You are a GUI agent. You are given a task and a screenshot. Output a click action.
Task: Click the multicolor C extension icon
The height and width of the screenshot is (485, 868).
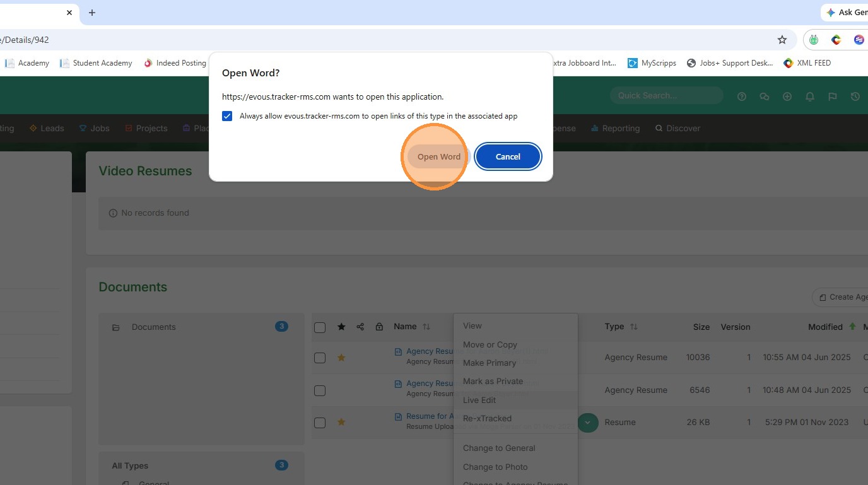pyautogui.click(x=836, y=40)
